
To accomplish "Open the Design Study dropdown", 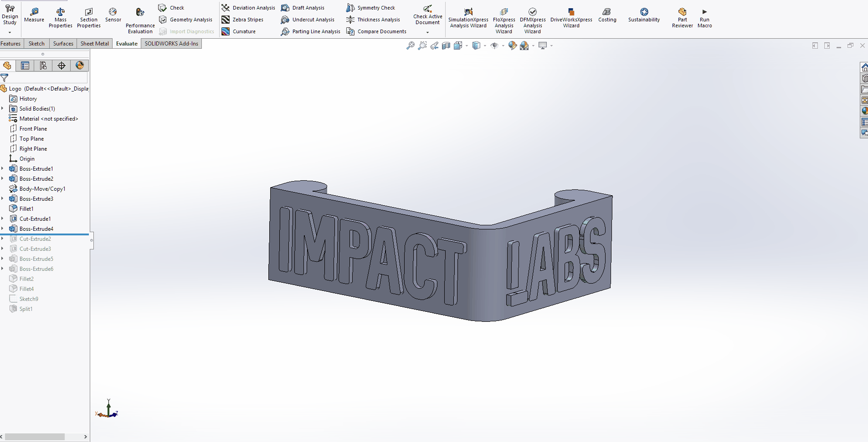I will [x=10, y=32].
